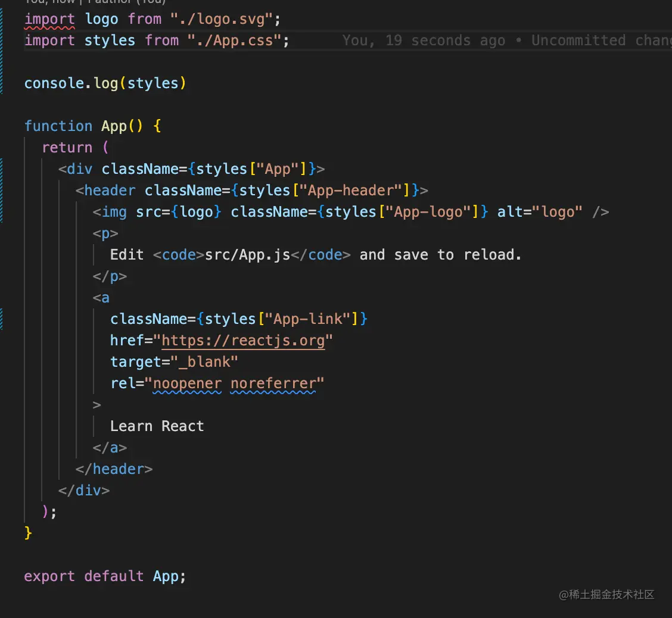Click the "Learn React" text
This screenshot has height=618, width=672.
[157, 426]
